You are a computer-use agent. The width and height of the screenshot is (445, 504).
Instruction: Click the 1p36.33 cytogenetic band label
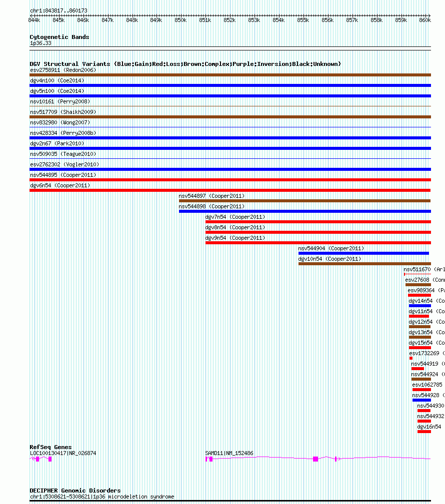(x=40, y=43)
